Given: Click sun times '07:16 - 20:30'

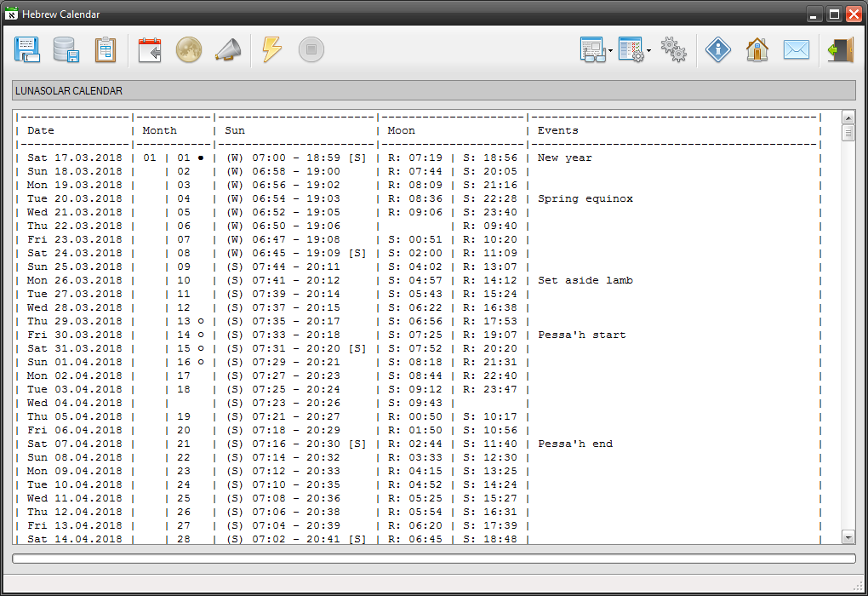Looking at the screenshot, I should 296,444.
